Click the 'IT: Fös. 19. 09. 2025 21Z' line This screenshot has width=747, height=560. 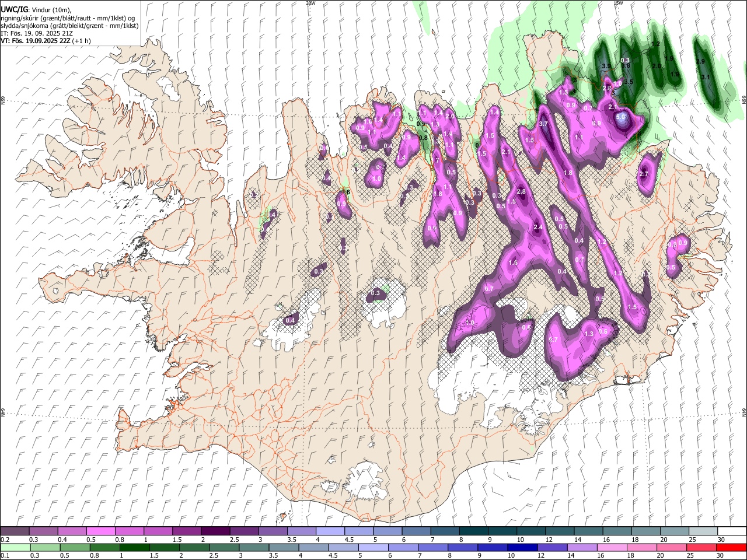coord(37,33)
